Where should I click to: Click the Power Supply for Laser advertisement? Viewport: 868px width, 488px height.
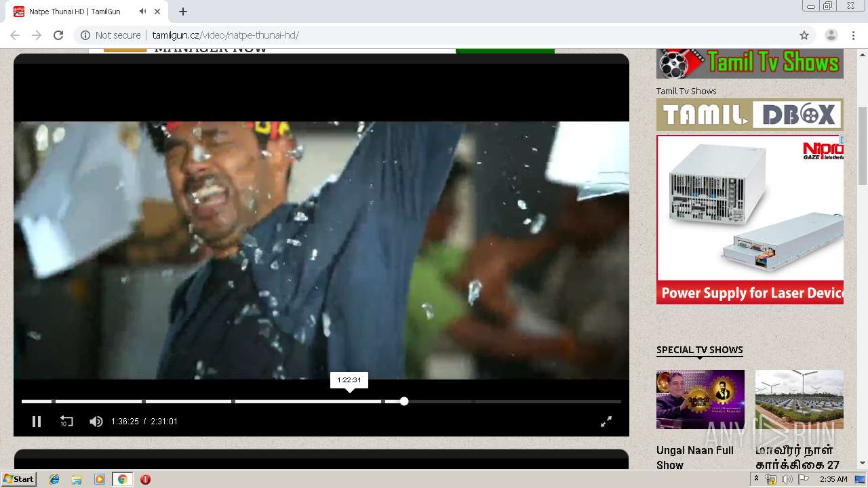coord(750,219)
